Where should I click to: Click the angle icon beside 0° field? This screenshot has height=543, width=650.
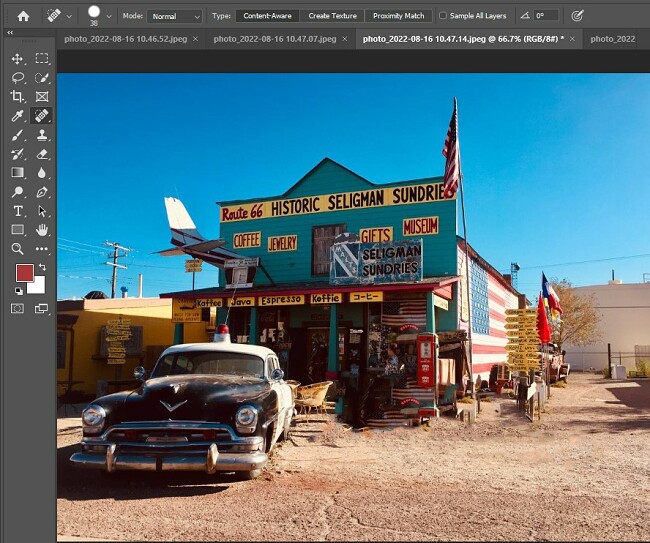coord(525,16)
